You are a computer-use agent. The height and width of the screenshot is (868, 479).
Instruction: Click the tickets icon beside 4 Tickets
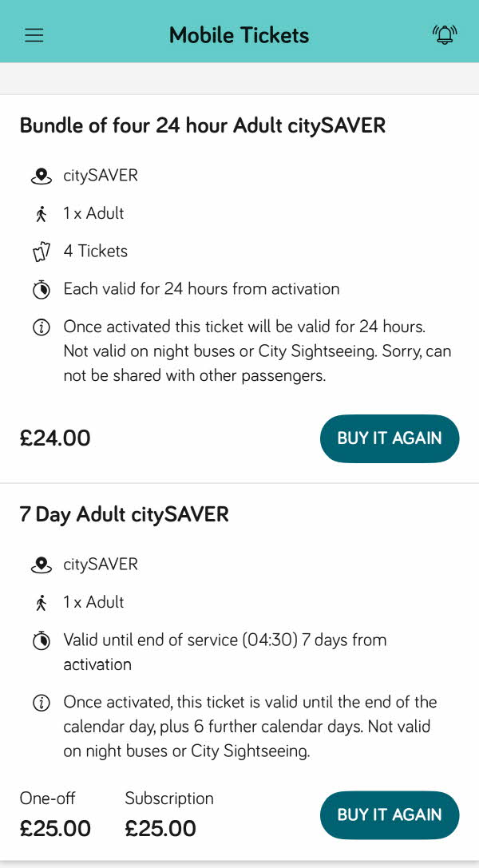(x=41, y=252)
